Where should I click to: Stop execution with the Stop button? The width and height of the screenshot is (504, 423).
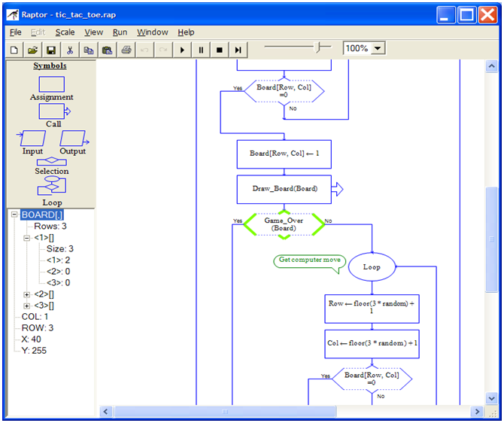tap(220, 50)
